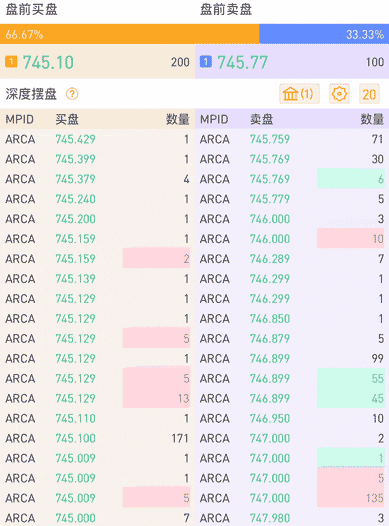Select ask row 747.000 with quantity 135
The width and height of the screenshot is (389, 526).
tap(292, 498)
